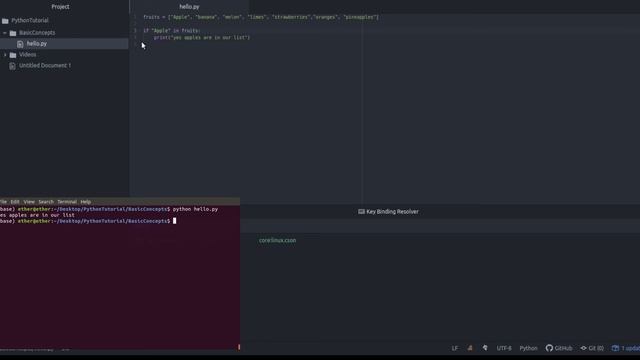The width and height of the screenshot is (640, 360).
Task: Select the PythonTutorial folder name
Action: click(x=30, y=20)
